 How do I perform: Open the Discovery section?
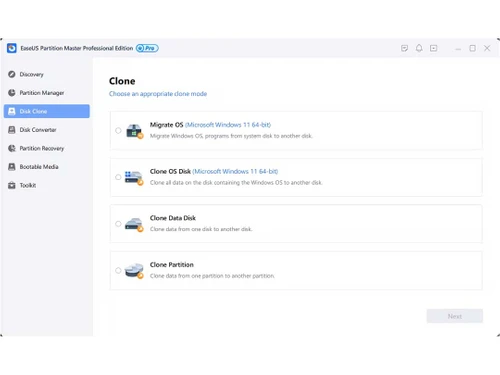pyautogui.click(x=47, y=74)
